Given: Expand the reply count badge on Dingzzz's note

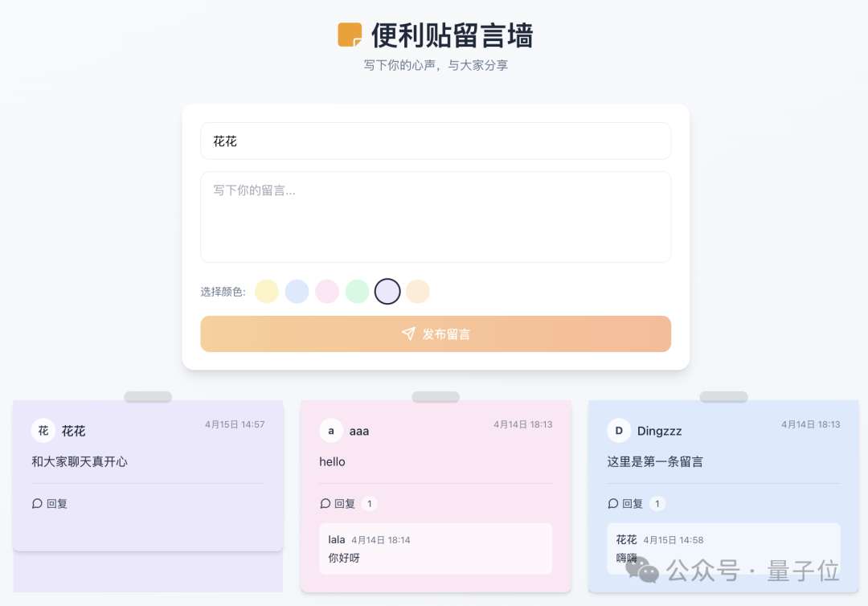Looking at the screenshot, I should pyautogui.click(x=657, y=503).
